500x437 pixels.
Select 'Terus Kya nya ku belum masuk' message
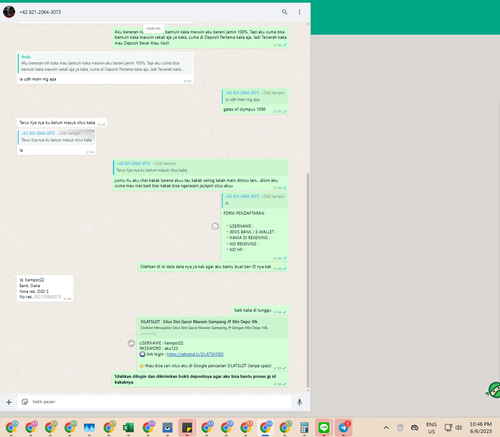point(57,123)
